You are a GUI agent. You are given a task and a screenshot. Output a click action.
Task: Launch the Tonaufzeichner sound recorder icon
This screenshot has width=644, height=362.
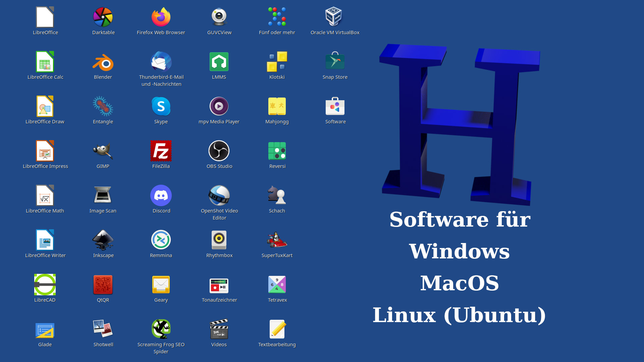point(219,286)
